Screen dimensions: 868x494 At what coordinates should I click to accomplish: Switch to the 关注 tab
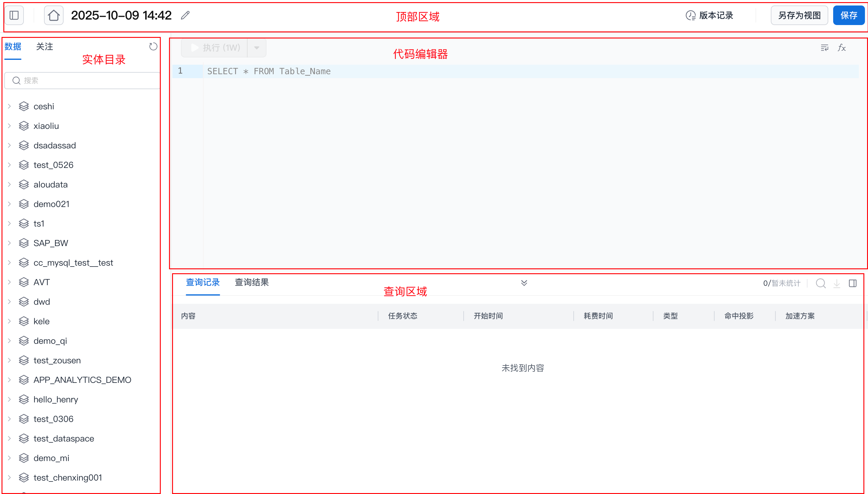pyautogui.click(x=45, y=46)
